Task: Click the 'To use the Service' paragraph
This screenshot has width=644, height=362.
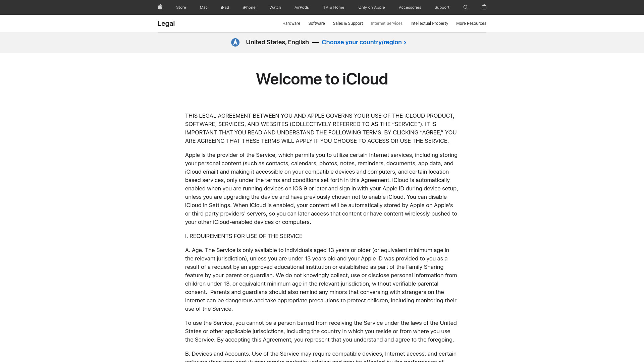Action: click(x=322, y=331)
